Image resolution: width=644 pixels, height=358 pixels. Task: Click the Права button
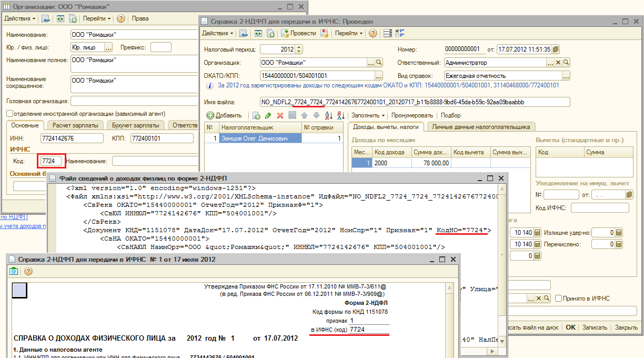coord(140,18)
